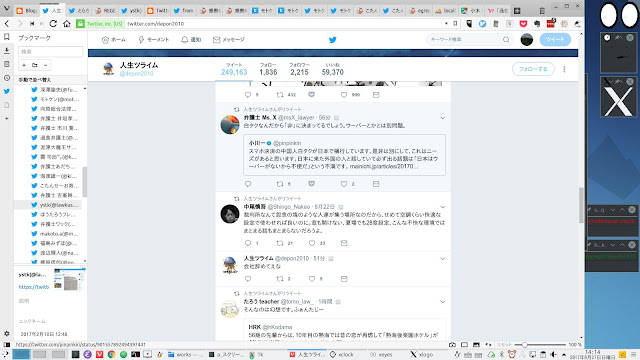Select the フォロワー 2,215 tab
Screen dimensions: 640x360
coord(299,69)
